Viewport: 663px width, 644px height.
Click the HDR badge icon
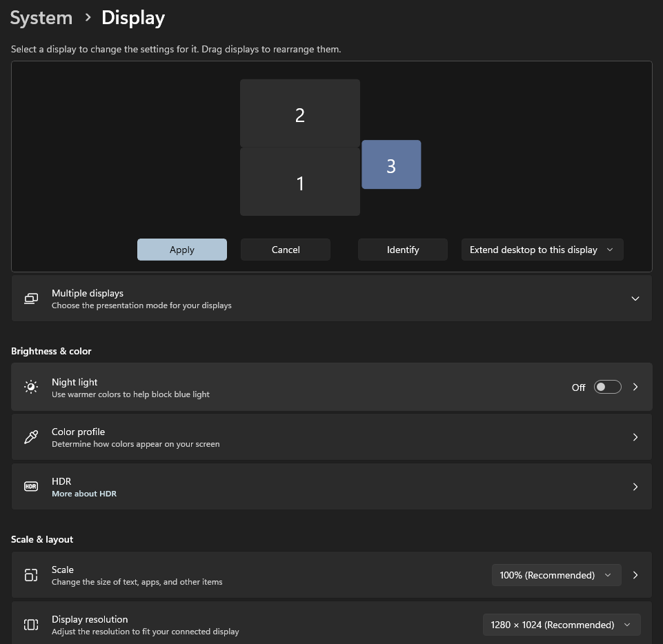[31, 487]
